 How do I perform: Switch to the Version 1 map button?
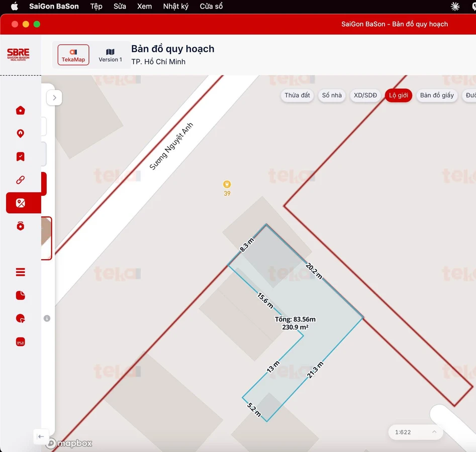pyautogui.click(x=110, y=55)
